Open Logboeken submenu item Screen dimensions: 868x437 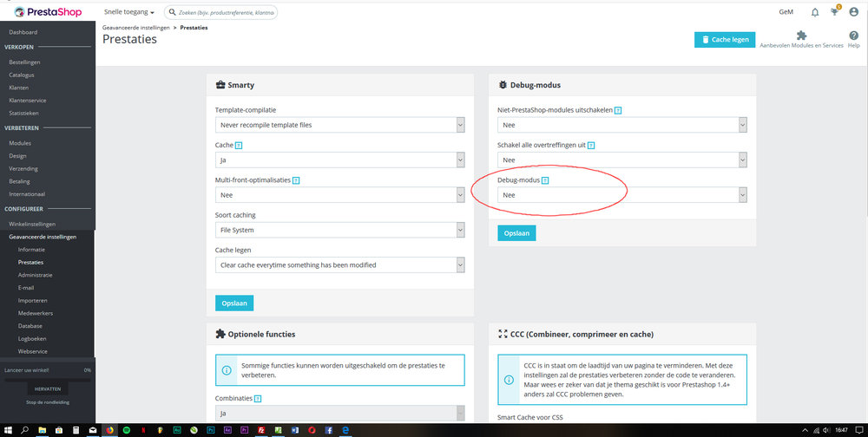click(32, 338)
